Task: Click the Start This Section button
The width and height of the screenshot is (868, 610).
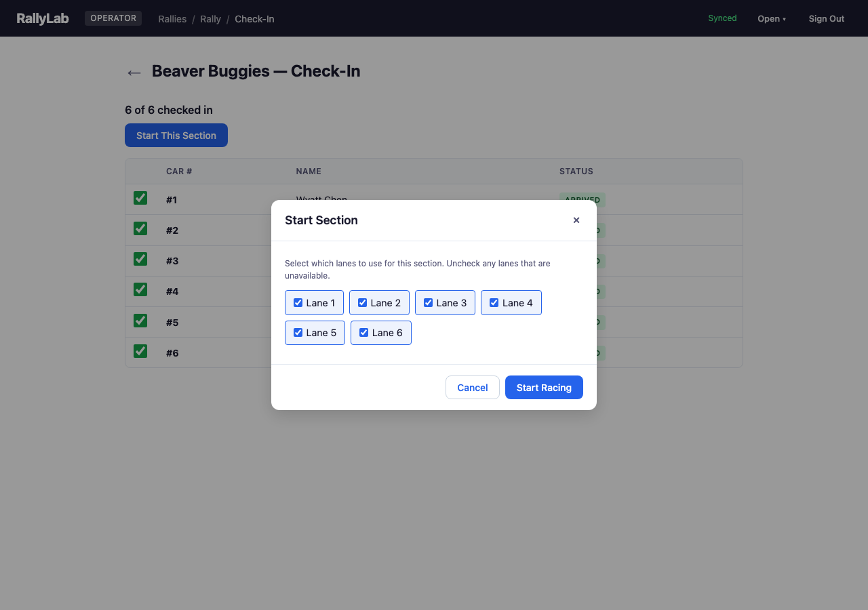Action: (176, 135)
